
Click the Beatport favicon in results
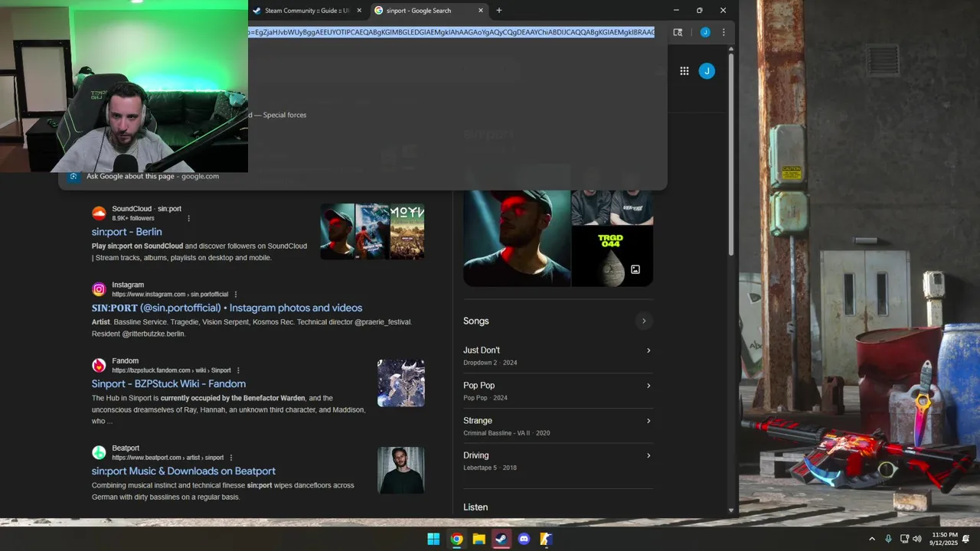pyautogui.click(x=99, y=452)
